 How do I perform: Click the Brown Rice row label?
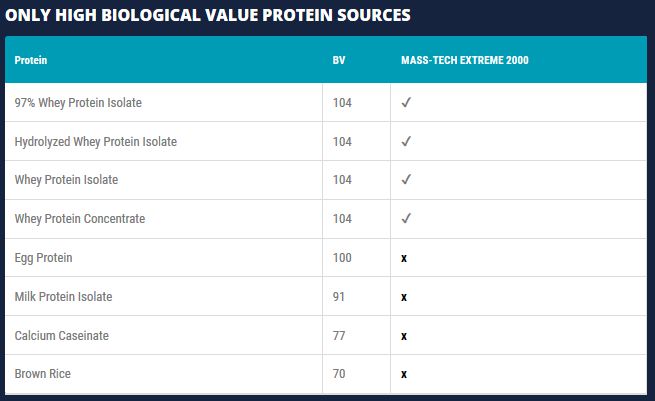pyautogui.click(x=43, y=373)
